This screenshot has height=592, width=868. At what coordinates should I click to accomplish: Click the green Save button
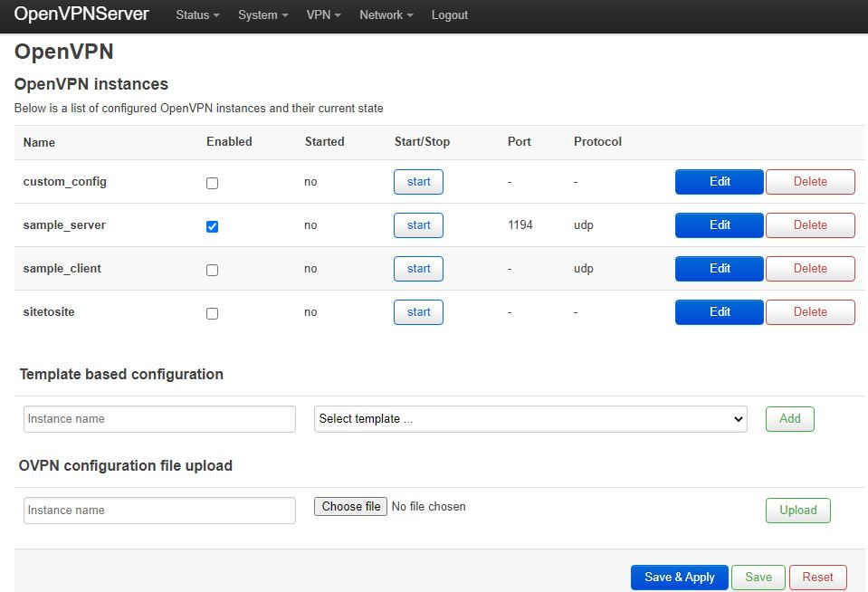click(758, 577)
